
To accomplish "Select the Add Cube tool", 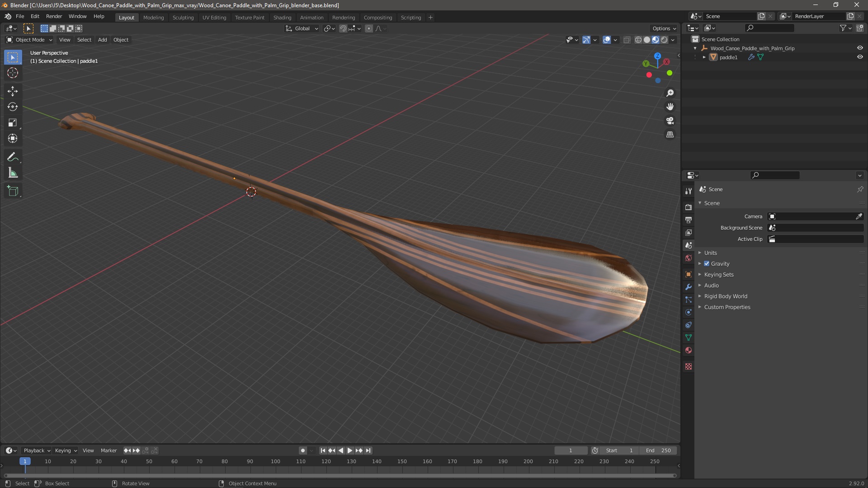I will (x=13, y=191).
